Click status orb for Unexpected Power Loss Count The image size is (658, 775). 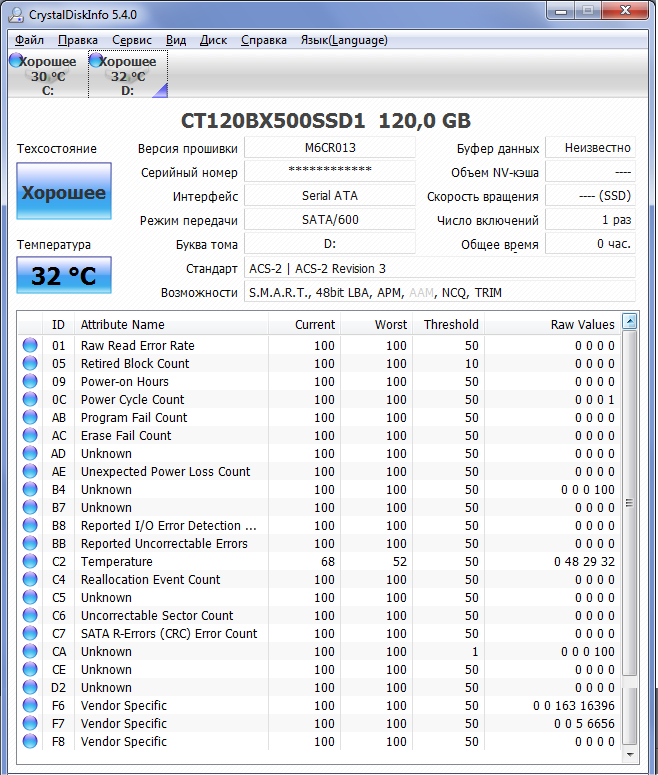click(30, 471)
